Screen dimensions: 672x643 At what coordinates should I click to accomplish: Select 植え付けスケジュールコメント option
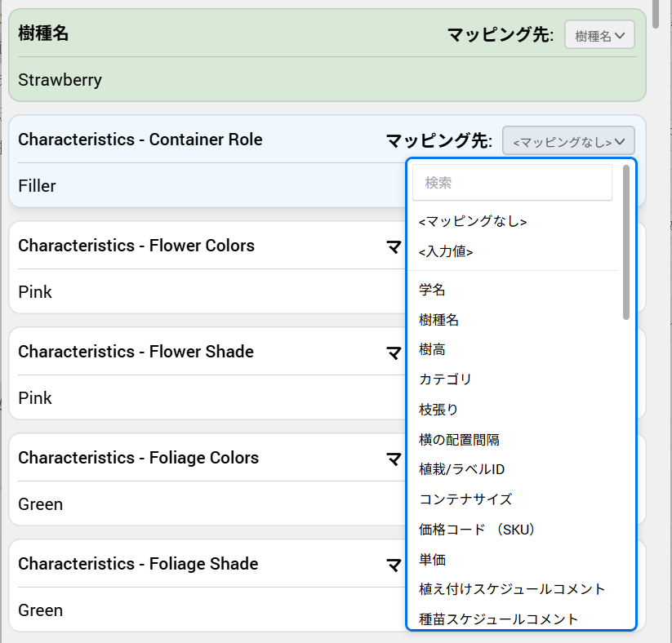click(x=512, y=589)
